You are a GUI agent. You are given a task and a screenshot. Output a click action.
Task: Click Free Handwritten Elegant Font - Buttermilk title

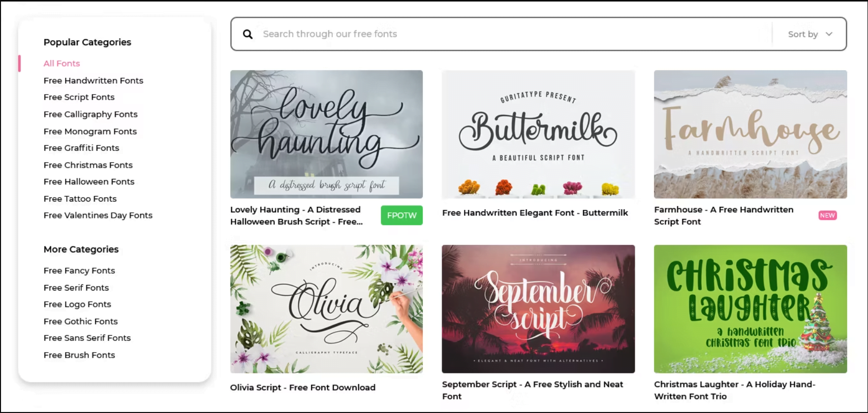(x=535, y=213)
